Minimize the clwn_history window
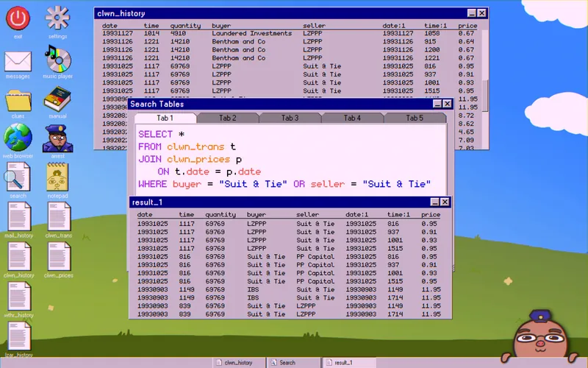588x368 pixels. [472, 13]
